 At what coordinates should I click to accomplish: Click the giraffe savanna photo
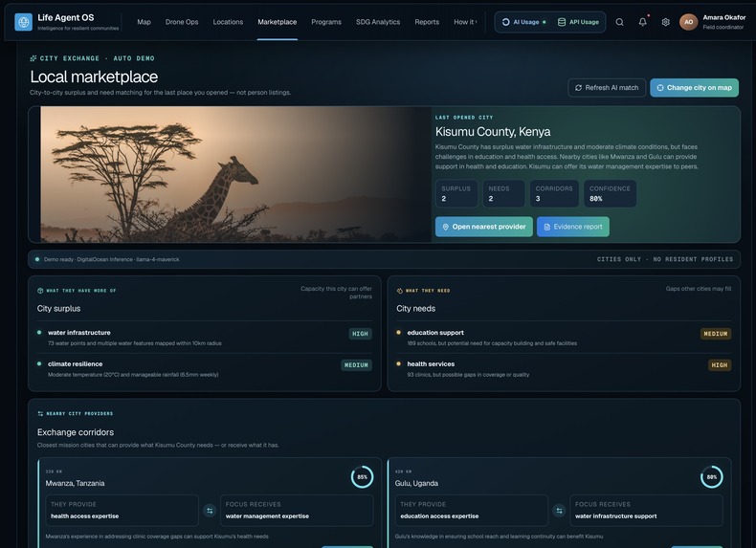235,174
